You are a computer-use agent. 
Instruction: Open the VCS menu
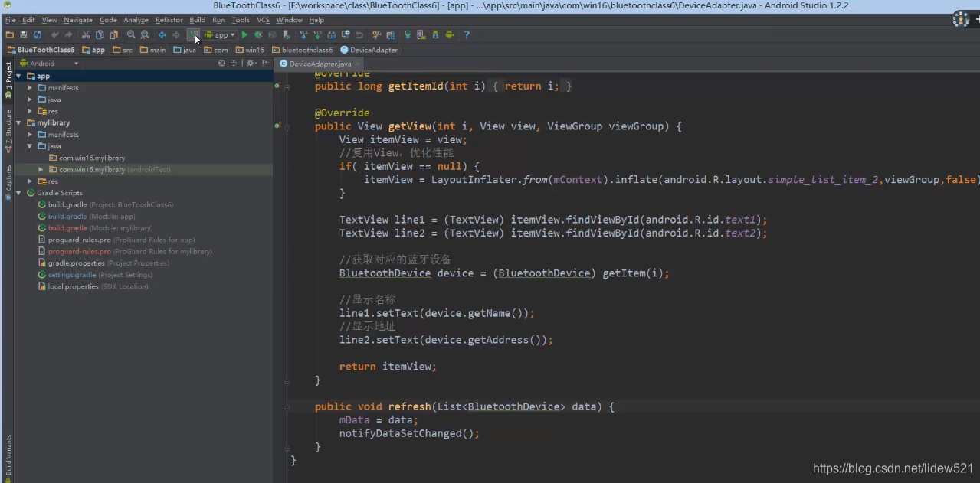263,20
